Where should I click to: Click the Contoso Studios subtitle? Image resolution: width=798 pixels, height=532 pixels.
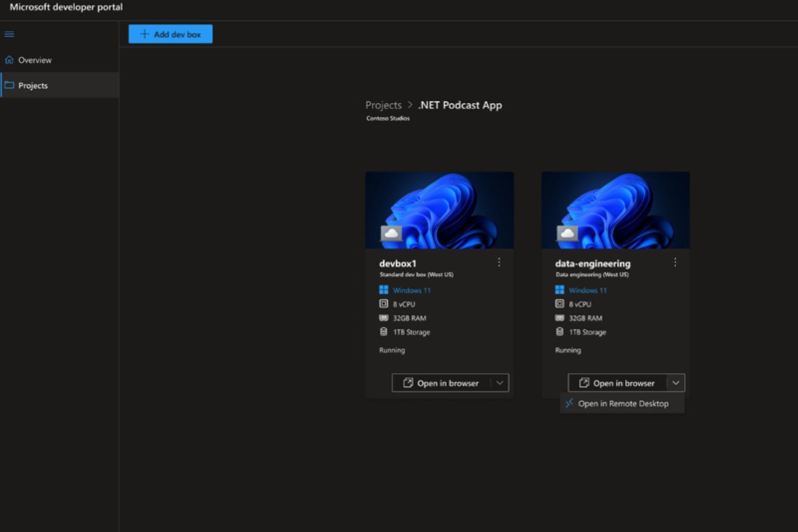[388, 118]
